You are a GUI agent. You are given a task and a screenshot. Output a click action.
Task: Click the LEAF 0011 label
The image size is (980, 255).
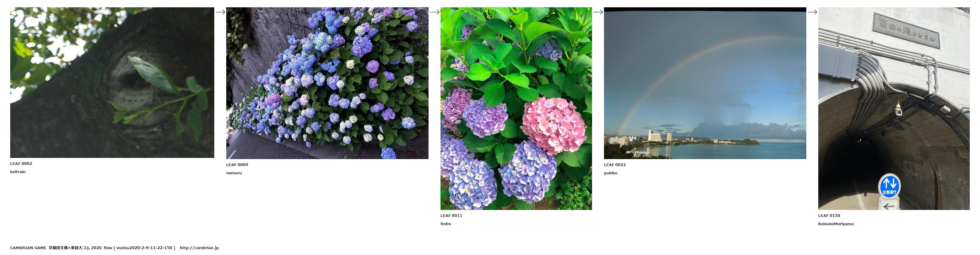451,215
